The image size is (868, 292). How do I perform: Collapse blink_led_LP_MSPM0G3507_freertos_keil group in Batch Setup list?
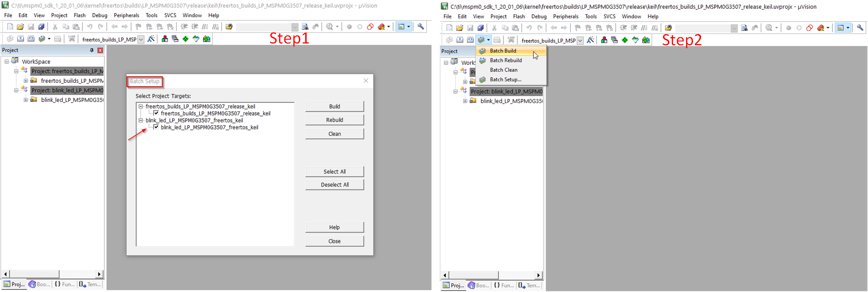click(141, 120)
